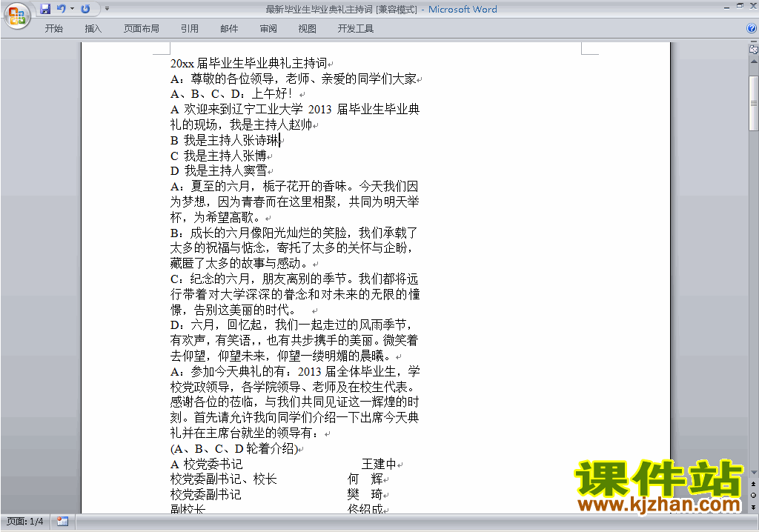
Task: Open the 开发工具 ribbon tab
Action: tap(355, 29)
